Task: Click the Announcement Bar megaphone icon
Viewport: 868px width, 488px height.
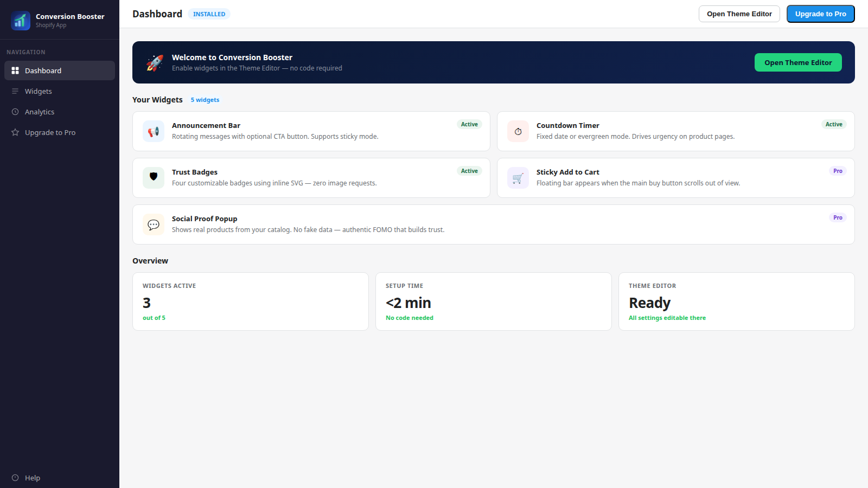Action: coord(154,131)
